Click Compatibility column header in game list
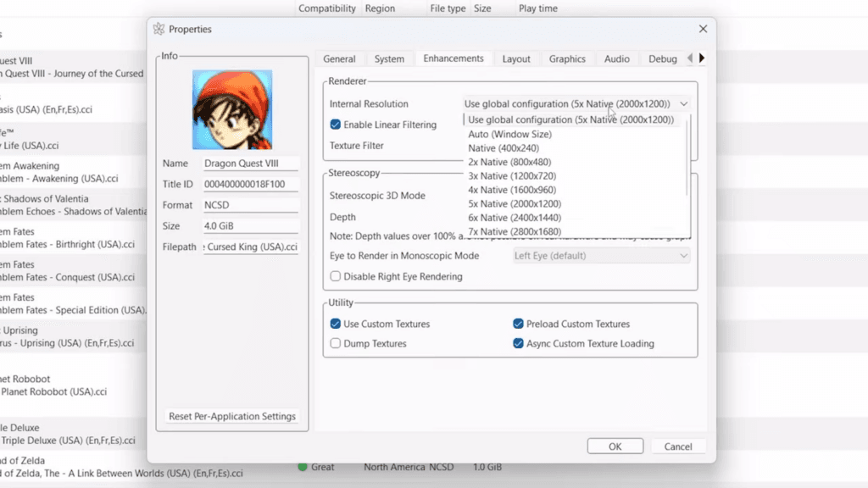 (x=326, y=8)
